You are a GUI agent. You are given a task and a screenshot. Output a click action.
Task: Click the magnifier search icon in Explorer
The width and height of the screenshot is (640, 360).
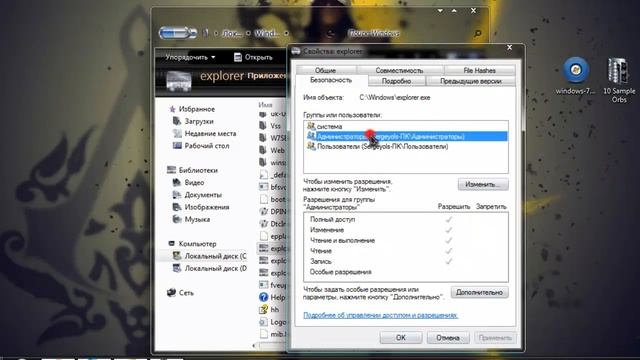tap(477, 33)
